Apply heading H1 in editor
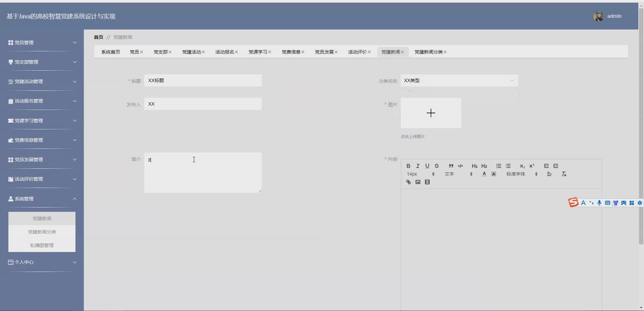Viewport: 644px width, 311px height. pyautogui.click(x=475, y=166)
